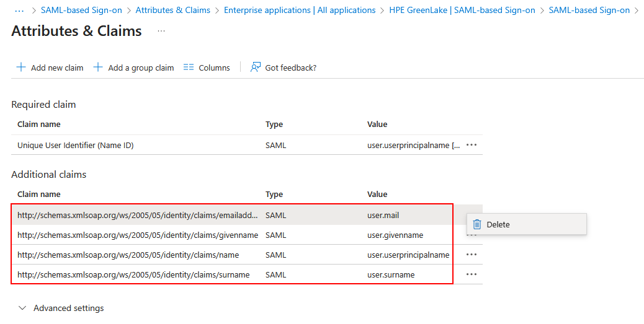Open more options for Unique User Identifier

click(472, 145)
